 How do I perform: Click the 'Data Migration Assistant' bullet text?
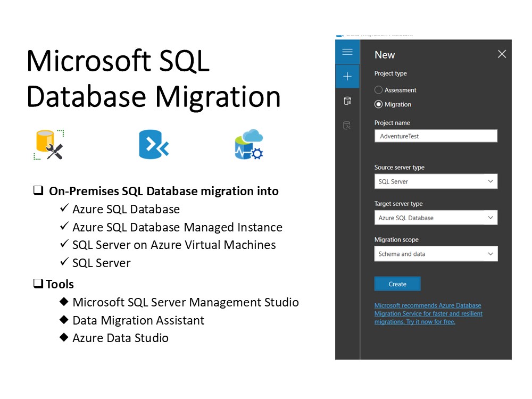(138, 320)
